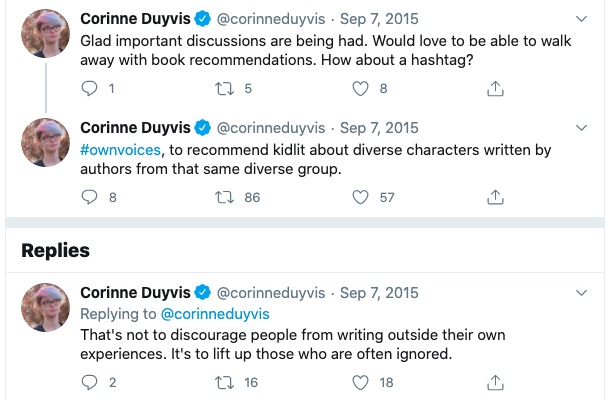Open Corinne Duyvis profile from first tweet name
Viewport: 608px width, 400px height.
[135, 19]
